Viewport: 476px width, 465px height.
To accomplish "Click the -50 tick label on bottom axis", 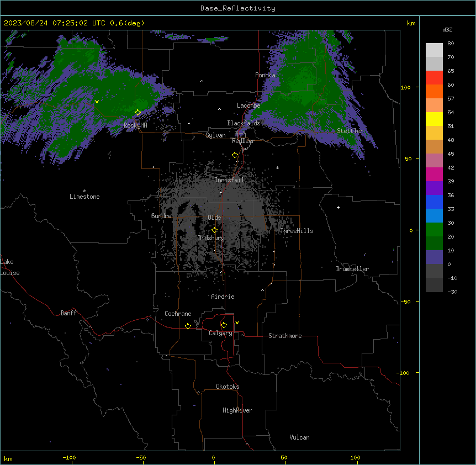I will (x=141, y=457).
